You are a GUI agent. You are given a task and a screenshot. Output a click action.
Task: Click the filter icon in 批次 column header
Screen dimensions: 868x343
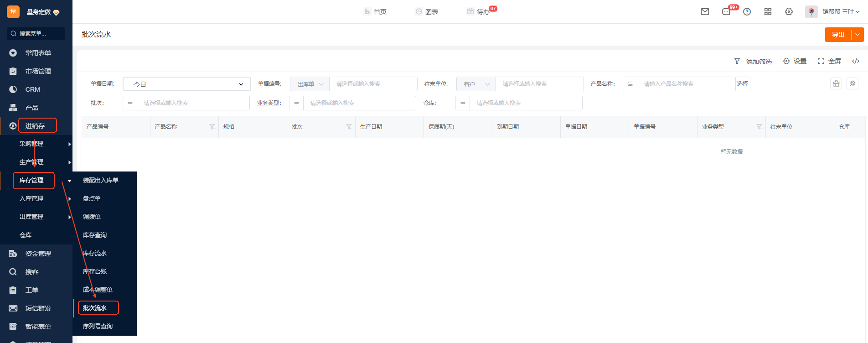tap(349, 127)
